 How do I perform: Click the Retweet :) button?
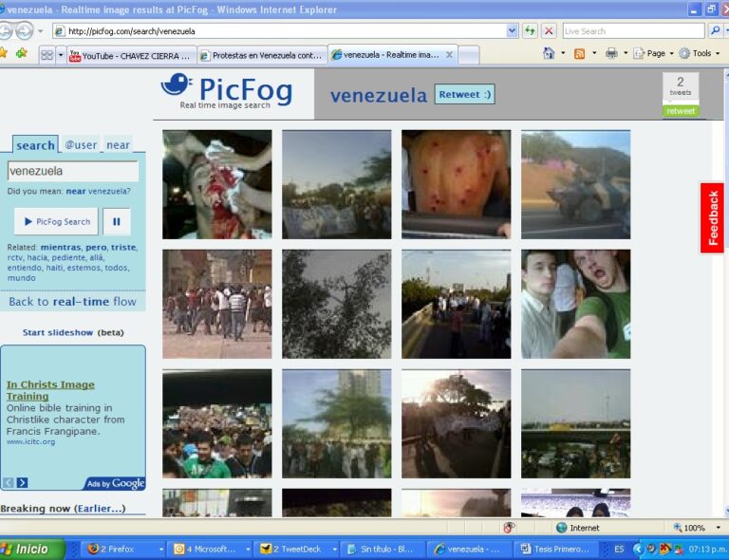(x=464, y=94)
